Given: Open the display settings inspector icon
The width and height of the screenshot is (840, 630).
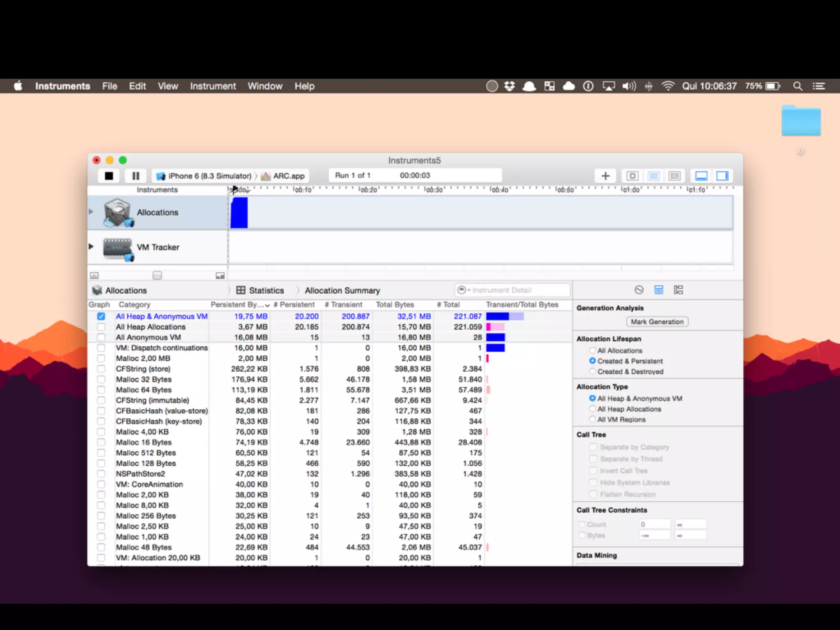Looking at the screenshot, I should tap(659, 290).
